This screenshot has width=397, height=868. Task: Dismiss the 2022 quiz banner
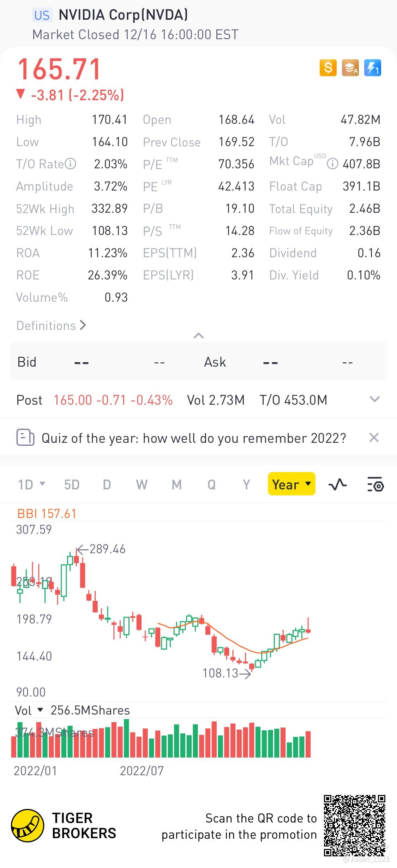point(374,438)
